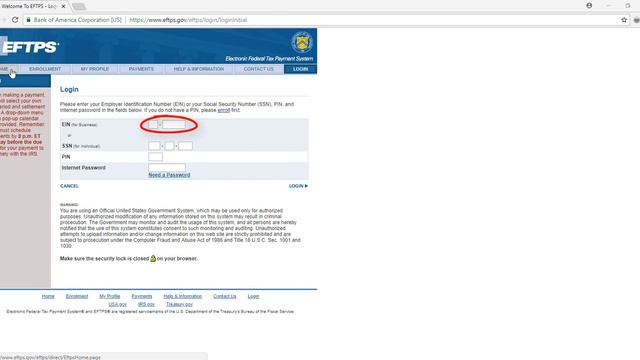Click the Login page heading

click(69, 89)
